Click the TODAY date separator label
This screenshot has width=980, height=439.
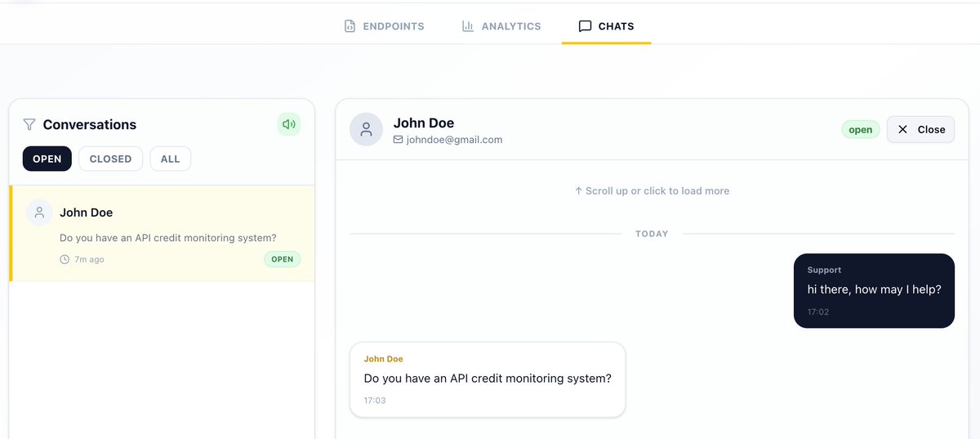[x=652, y=234]
